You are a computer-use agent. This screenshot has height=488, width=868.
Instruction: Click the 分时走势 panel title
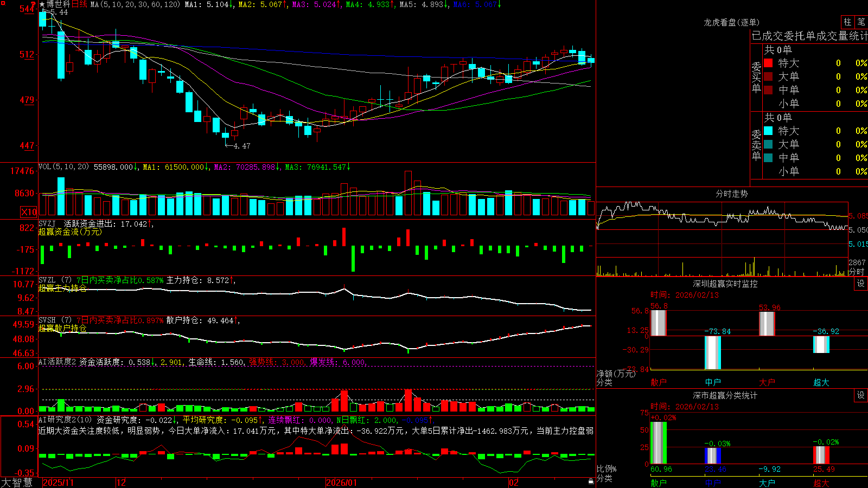tap(731, 194)
